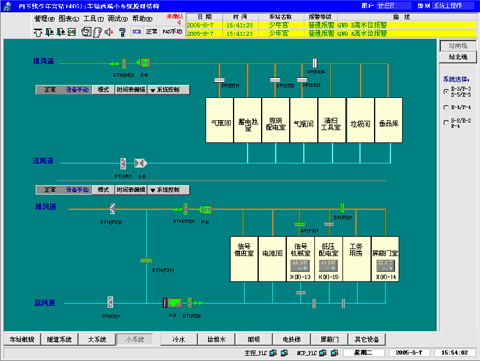Click the speaker alarm sound icon
This screenshot has height=361, width=480.
pyautogui.click(x=109, y=32)
